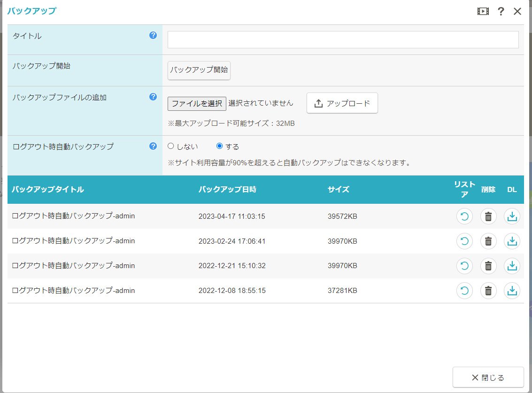Click the アップロード button
The height and width of the screenshot is (393, 532).
point(342,103)
